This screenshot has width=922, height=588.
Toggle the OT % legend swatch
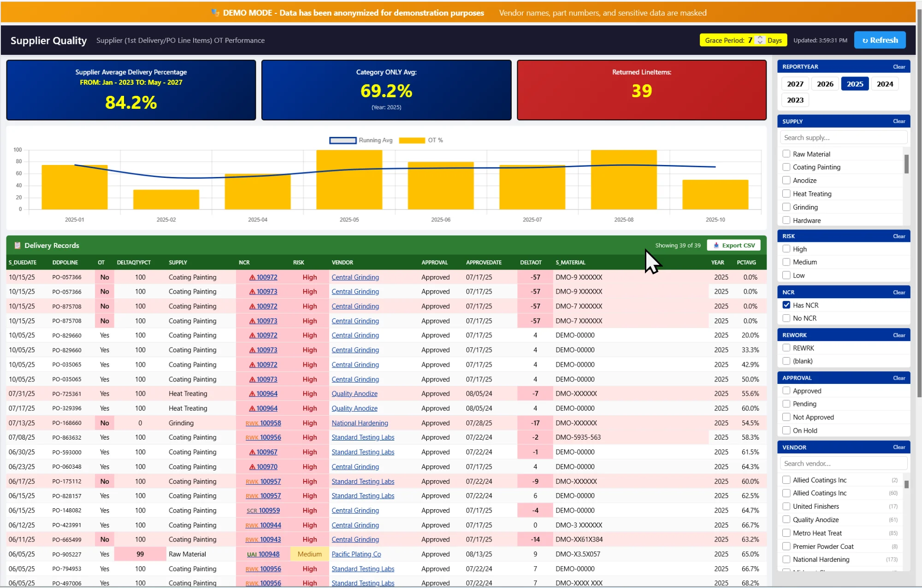tap(412, 141)
